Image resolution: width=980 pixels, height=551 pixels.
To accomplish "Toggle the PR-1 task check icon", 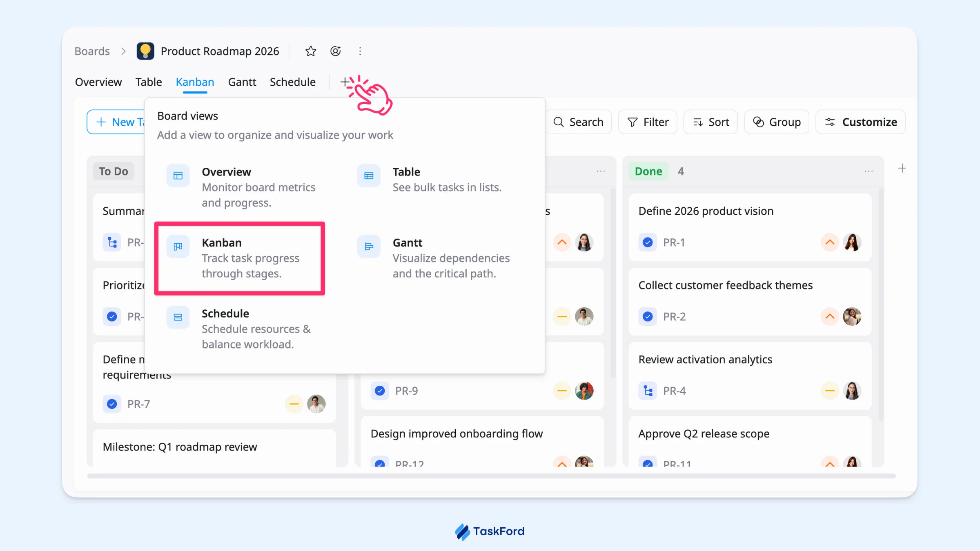I will [648, 242].
